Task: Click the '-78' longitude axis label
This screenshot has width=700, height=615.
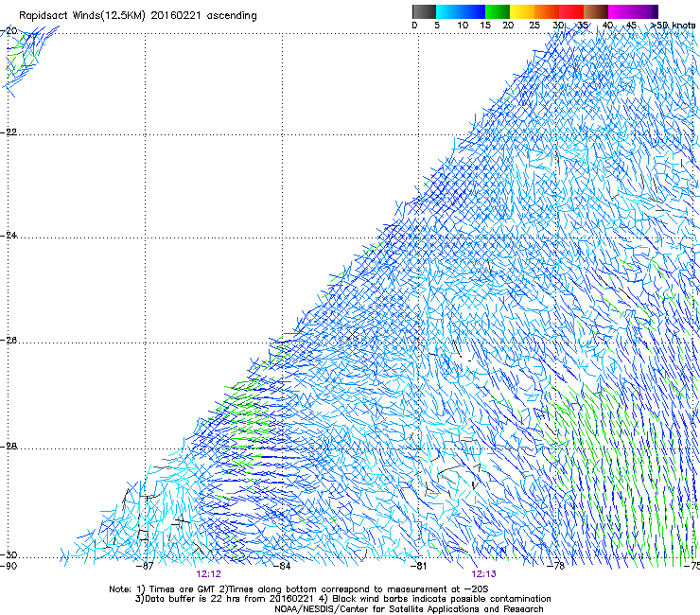Action: pyautogui.click(x=556, y=566)
